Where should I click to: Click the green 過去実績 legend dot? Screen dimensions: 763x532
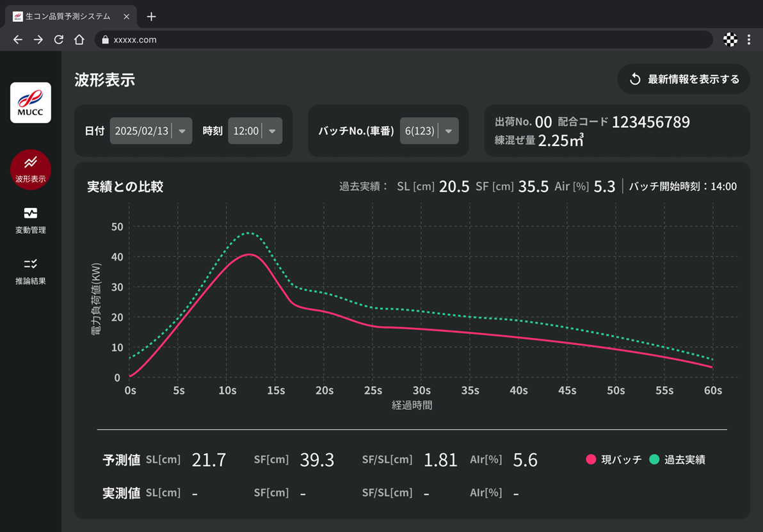point(654,460)
